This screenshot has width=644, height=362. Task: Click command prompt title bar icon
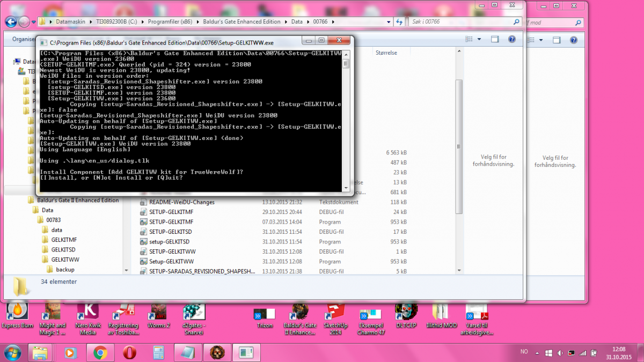43,42
